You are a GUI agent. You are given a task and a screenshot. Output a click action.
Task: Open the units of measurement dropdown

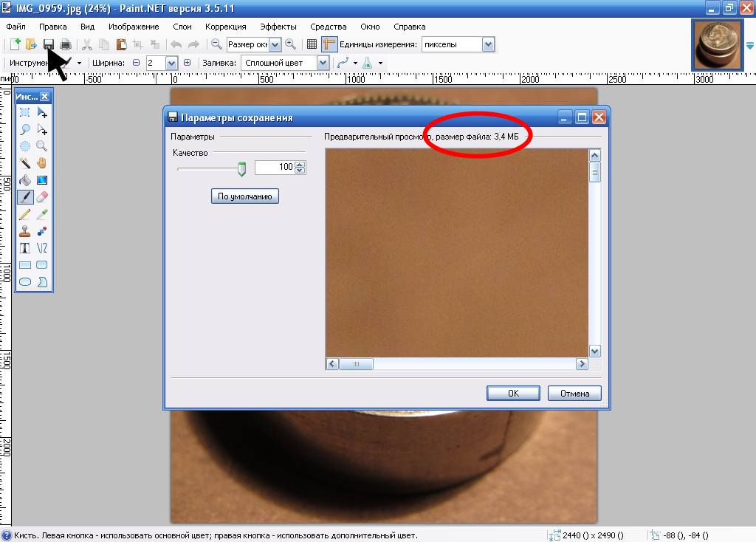tap(488, 44)
